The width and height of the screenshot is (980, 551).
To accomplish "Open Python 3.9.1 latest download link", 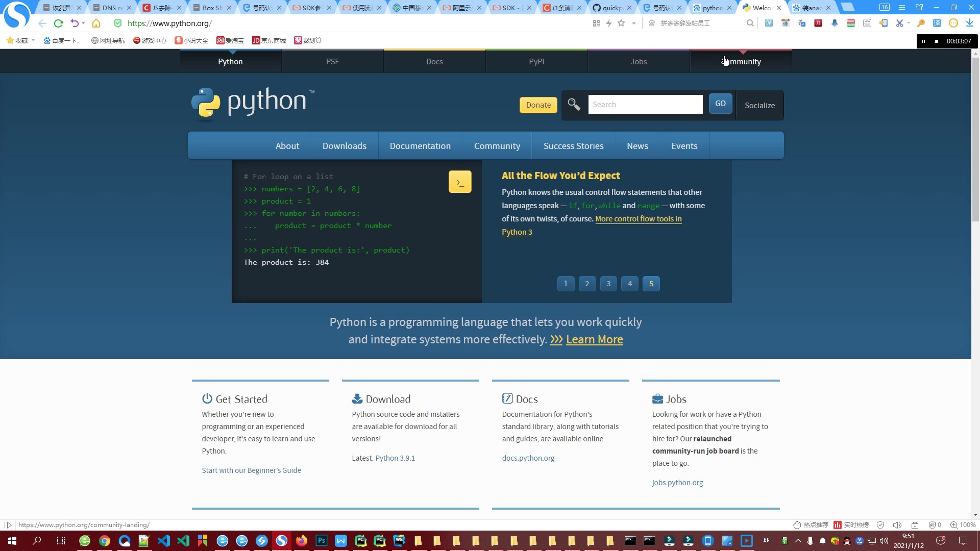I will click(395, 458).
